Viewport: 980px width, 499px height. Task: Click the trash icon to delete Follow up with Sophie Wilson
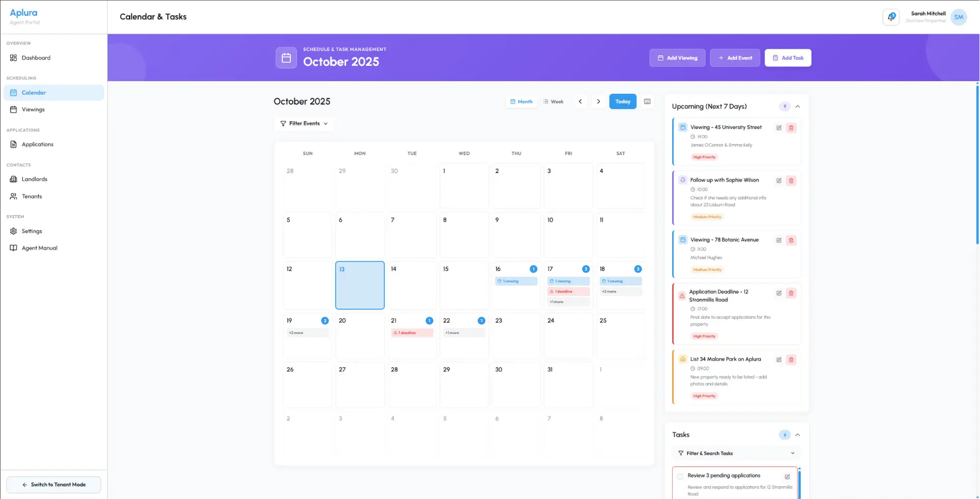[792, 180]
